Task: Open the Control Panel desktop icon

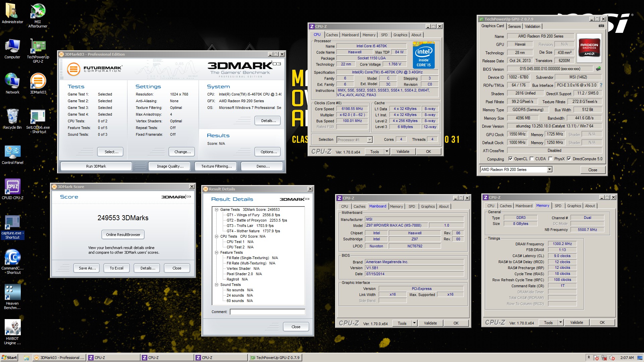Action: click(x=12, y=155)
